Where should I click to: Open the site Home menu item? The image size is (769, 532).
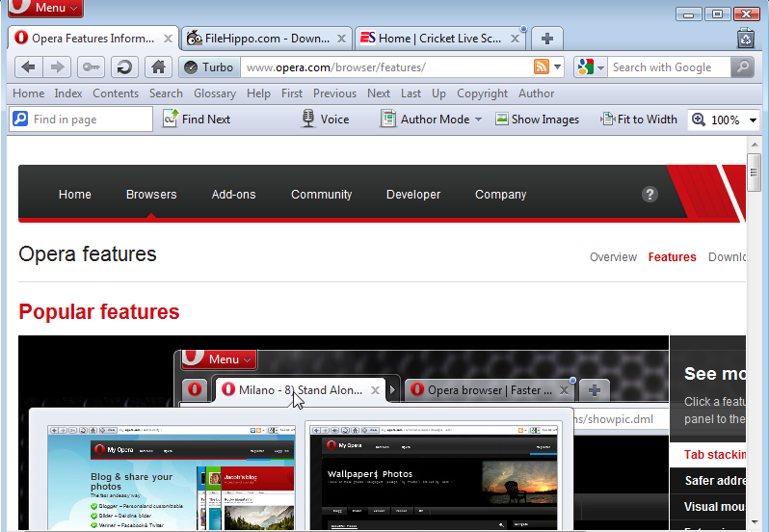74,194
